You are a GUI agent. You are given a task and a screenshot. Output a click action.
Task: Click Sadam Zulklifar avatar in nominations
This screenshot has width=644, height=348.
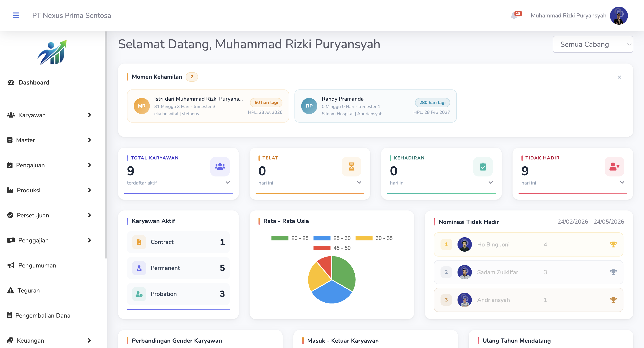coord(464,272)
